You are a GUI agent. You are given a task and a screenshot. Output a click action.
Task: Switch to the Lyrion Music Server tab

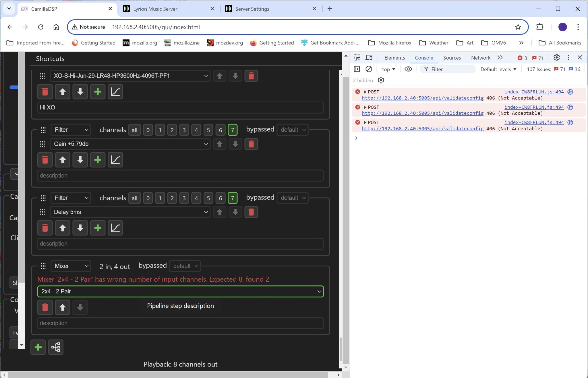point(168,9)
